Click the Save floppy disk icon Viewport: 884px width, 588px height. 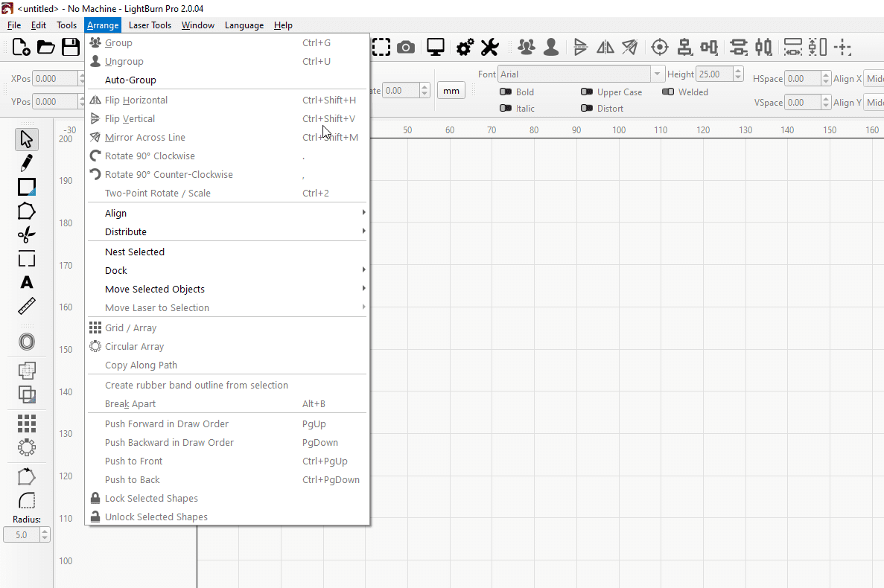(71, 48)
